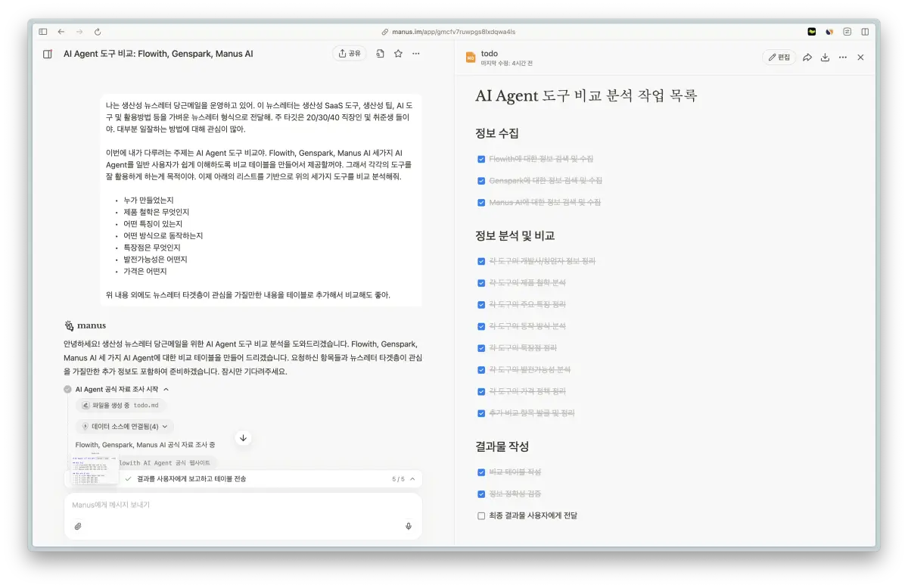Uncheck 추가 비교 항목 발굴 및 정리
Screen dimensions: 908x588
coord(481,413)
